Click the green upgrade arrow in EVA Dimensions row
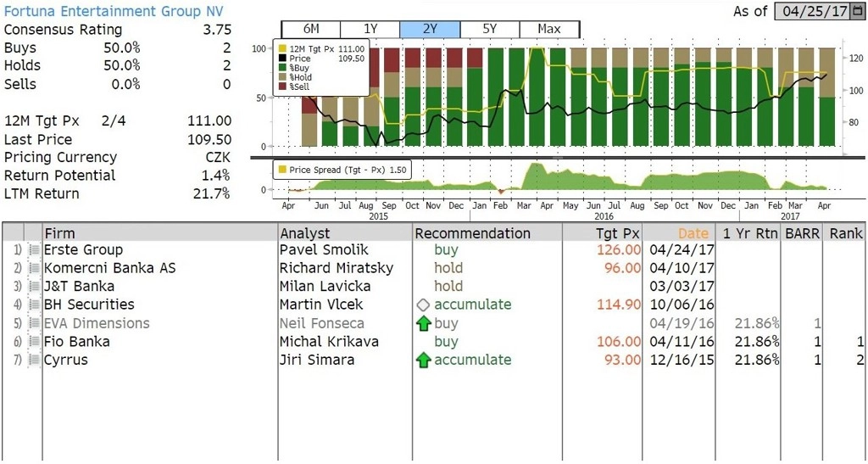 pos(424,323)
